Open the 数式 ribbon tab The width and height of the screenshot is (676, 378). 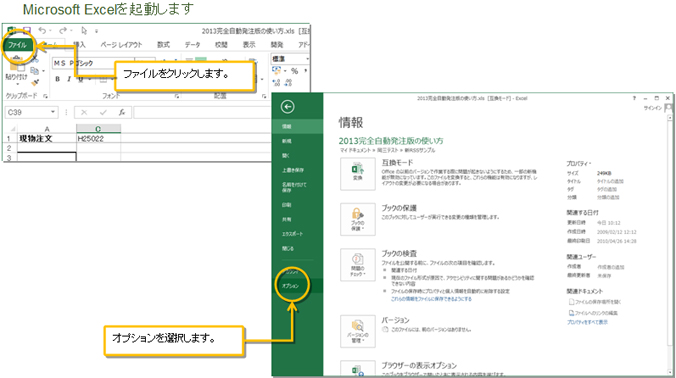click(163, 45)
